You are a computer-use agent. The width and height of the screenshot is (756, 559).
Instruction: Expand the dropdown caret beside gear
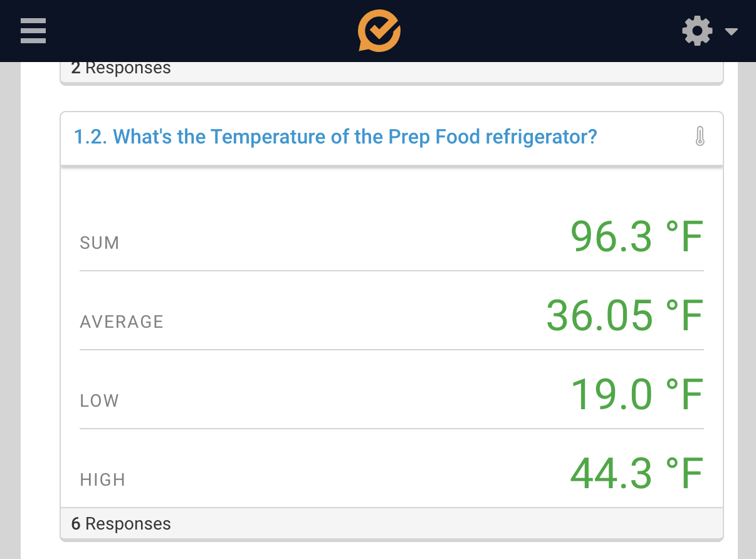(731, 31)
